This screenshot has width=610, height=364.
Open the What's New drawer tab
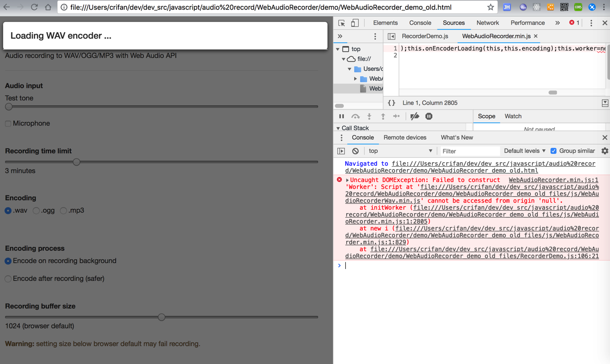pos(457,137)
